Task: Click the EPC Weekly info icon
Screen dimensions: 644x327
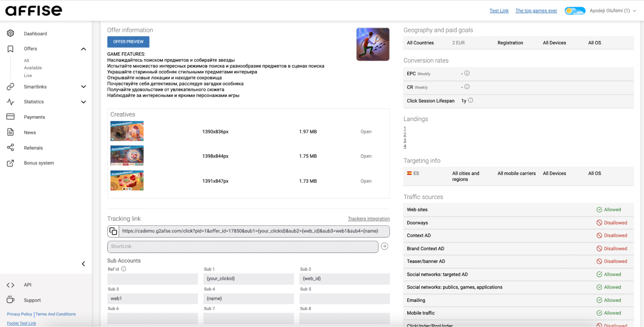Action: tap(467, 73)
